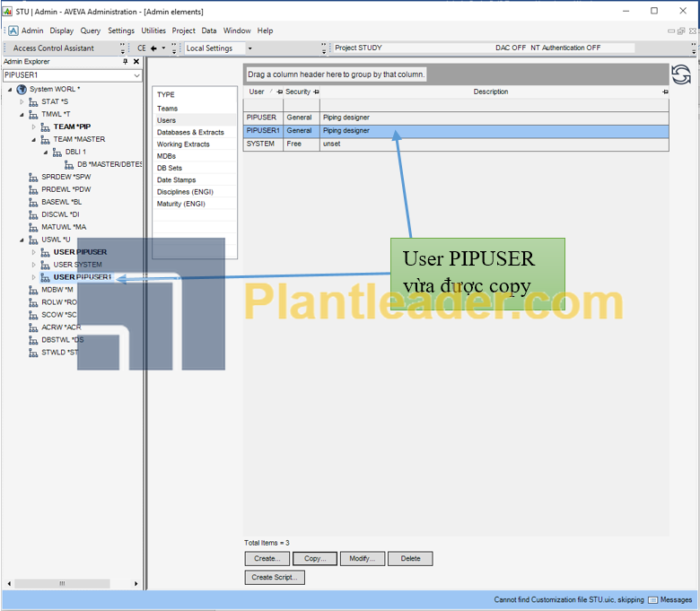Image resolution: width=700 pixels, height=611 pixels.
Task: Click the pin icon in Security column header
Action: pyautogui.click(x=316, y=92)
